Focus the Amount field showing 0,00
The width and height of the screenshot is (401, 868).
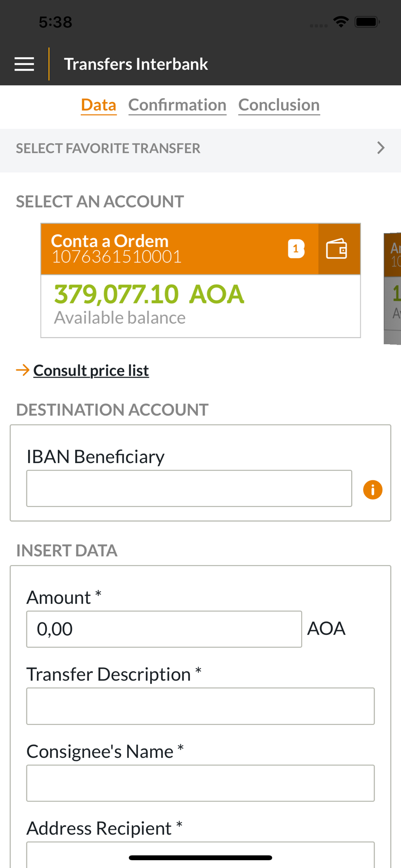(164, 629)
